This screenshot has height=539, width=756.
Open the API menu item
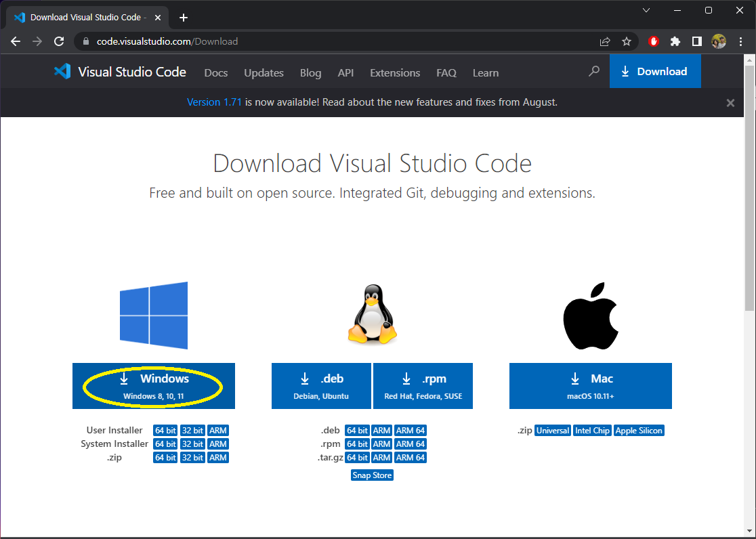point(345,73)
